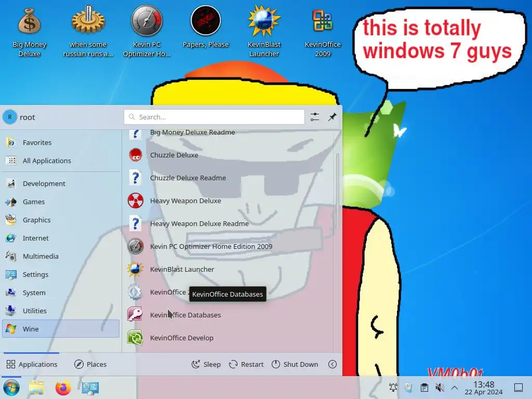Open the tray icon right of the bell
This screenshot has height=399, width=532.
(408, 388)
